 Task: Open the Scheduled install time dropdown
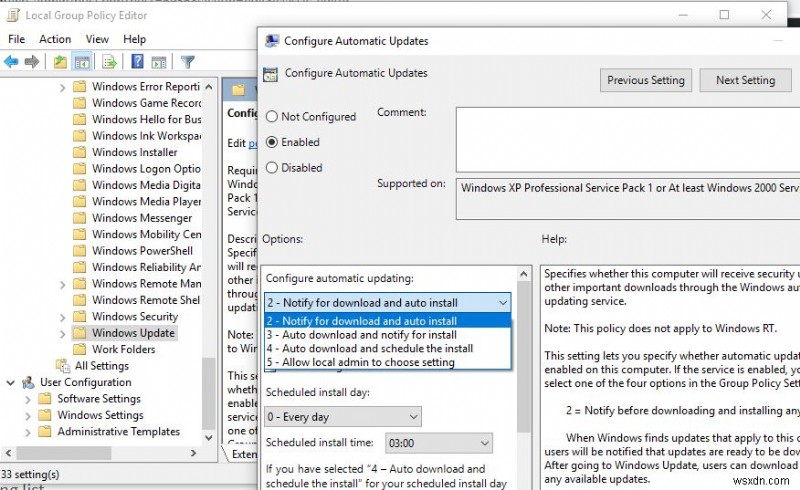(439, 443)
